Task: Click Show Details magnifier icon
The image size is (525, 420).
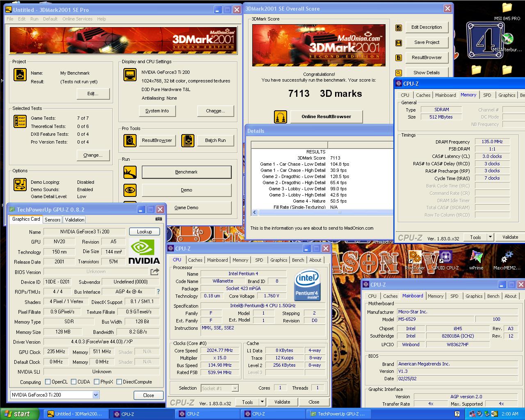Action: (399, 73)
